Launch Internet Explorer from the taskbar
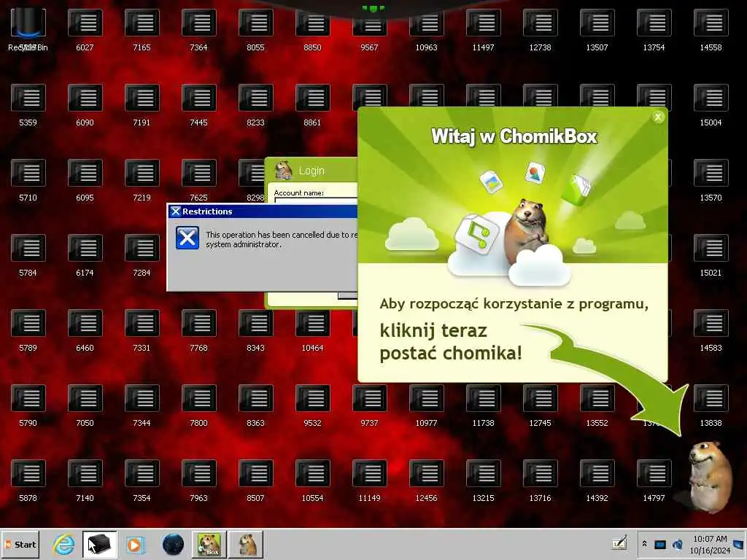The image size is (747, 560). [x=64, y=545]
